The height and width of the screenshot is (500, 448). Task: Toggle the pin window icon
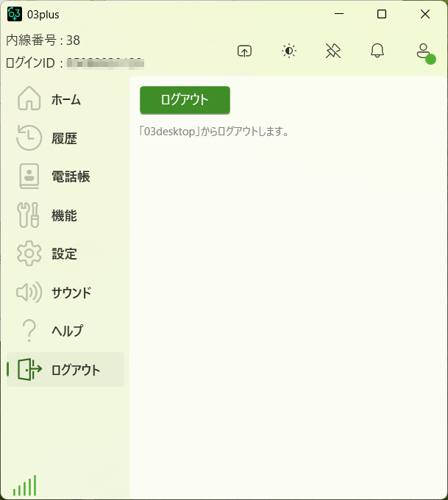point(333,51)
